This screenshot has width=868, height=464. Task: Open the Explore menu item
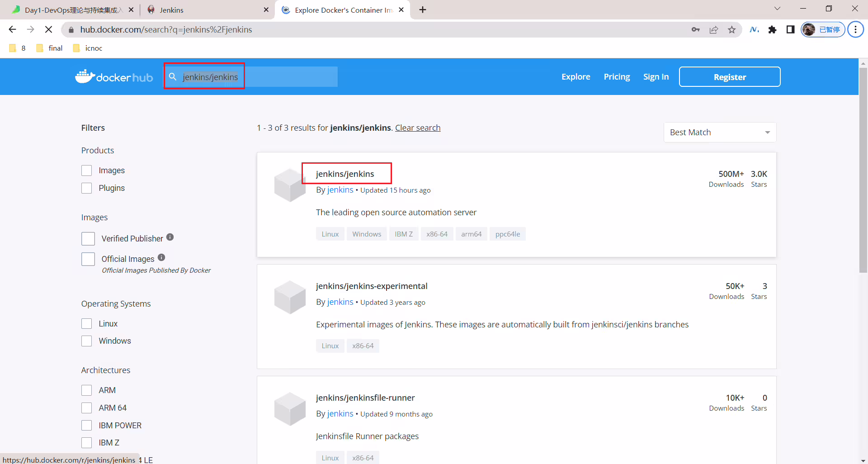point(576,77)
